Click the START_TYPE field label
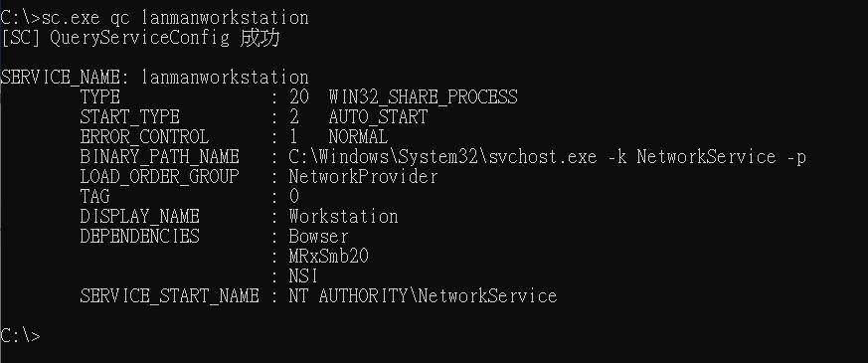The image size is (868, 363). (x=129, y=116)
